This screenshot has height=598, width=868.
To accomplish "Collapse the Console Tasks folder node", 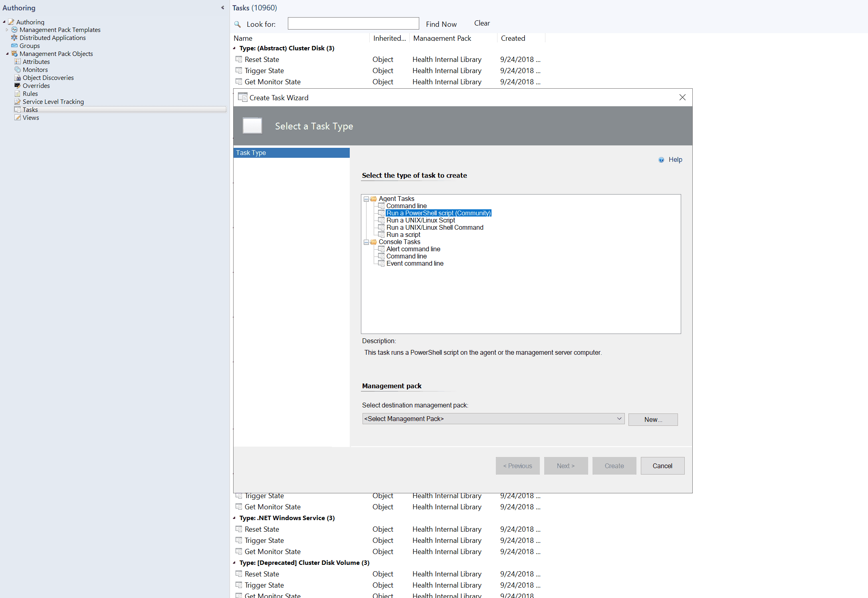I will pyautogui.click(x=366, y=242).
